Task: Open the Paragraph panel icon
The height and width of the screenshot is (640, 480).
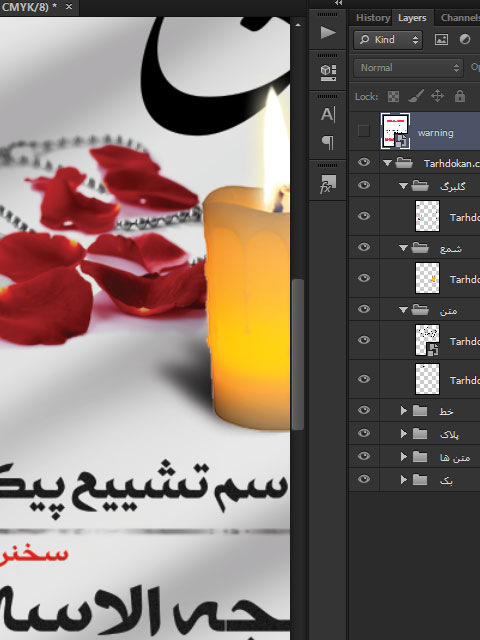Action: coord(328,142)
